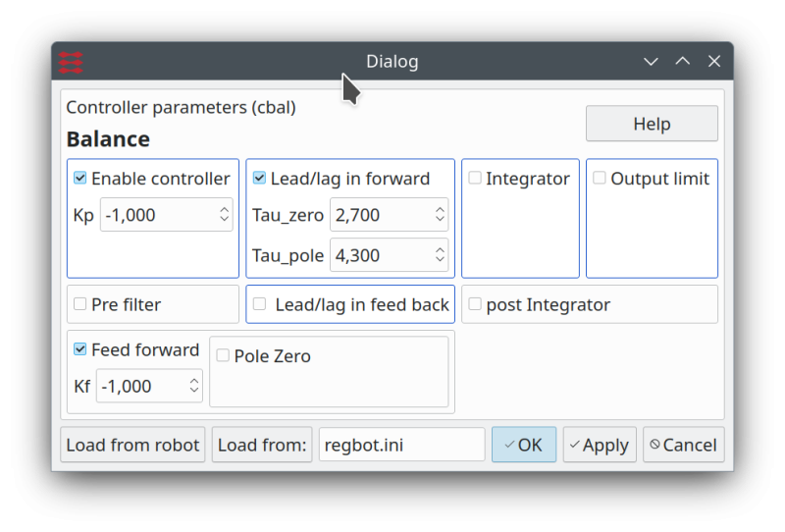Click the Tau_zero spinbox stepper arrows
This screenshot has width=785, height=532.
click(x=440, y=215)
